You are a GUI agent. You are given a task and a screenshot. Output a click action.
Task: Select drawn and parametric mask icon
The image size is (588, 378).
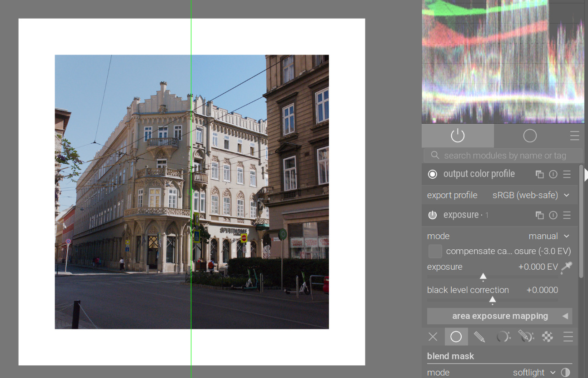(x=526, y=337)
